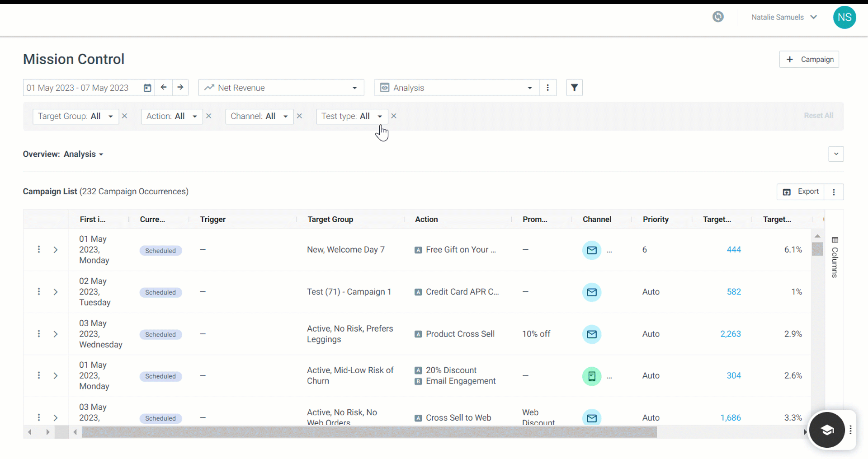The image size is (868, 459).
Task: Open the calendar date picker icon
Action: (x=147, y=88)
